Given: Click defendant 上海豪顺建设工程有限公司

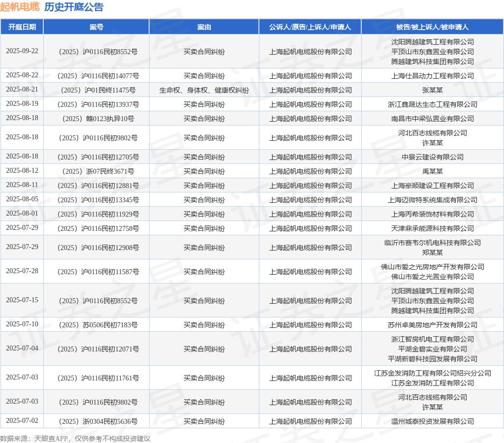Looking at the screenshot, I should pyautogui.click(x=432, y=186).
